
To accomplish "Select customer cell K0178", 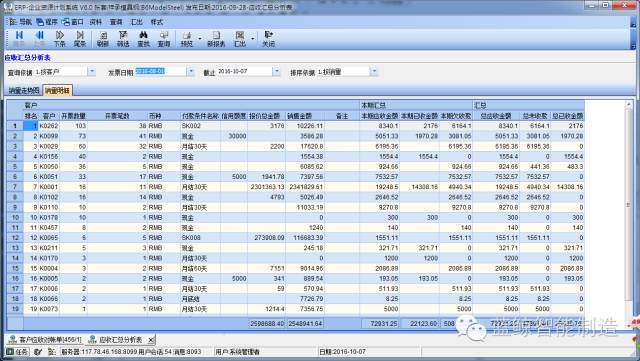I will [x=49, y=217].
